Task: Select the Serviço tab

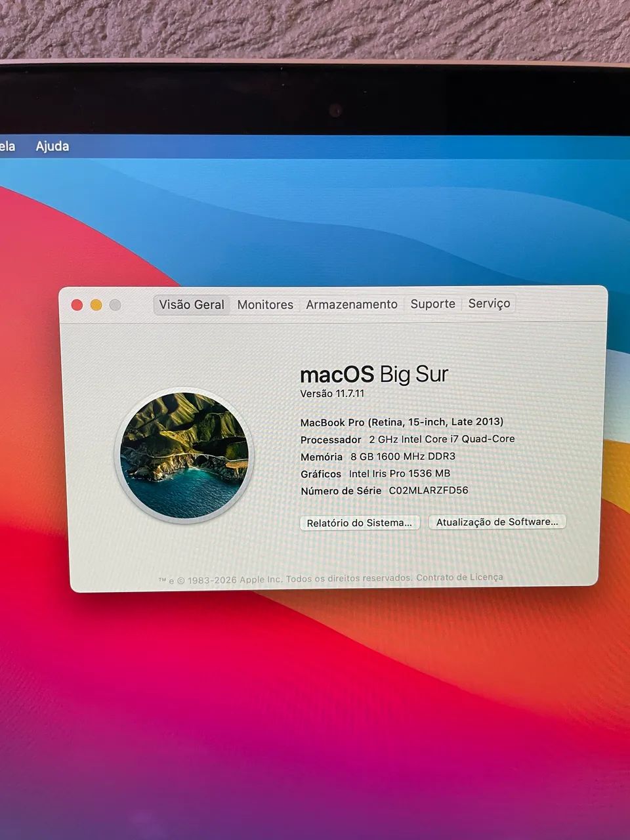Action: pos(489,303)
